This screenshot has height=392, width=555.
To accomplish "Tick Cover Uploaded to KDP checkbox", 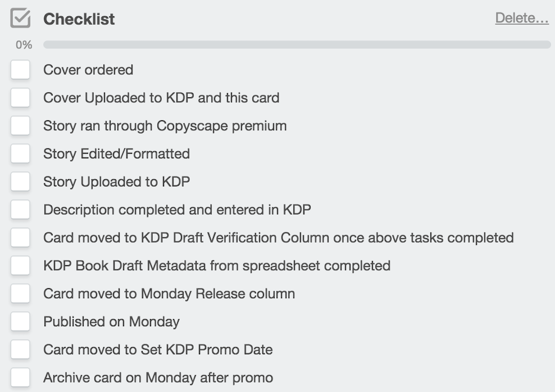I will pyautogui.click(x=20, y=98).
